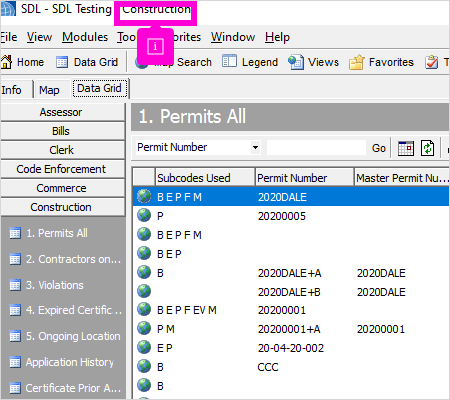Open the Permit Number dropdown arrow
The width and height of the screenshot is (450, 400).
tap(255, 147)
